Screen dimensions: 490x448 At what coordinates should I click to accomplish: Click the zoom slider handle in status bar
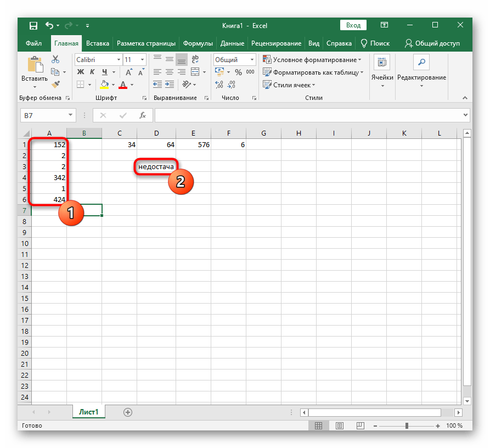click(407, 425)
